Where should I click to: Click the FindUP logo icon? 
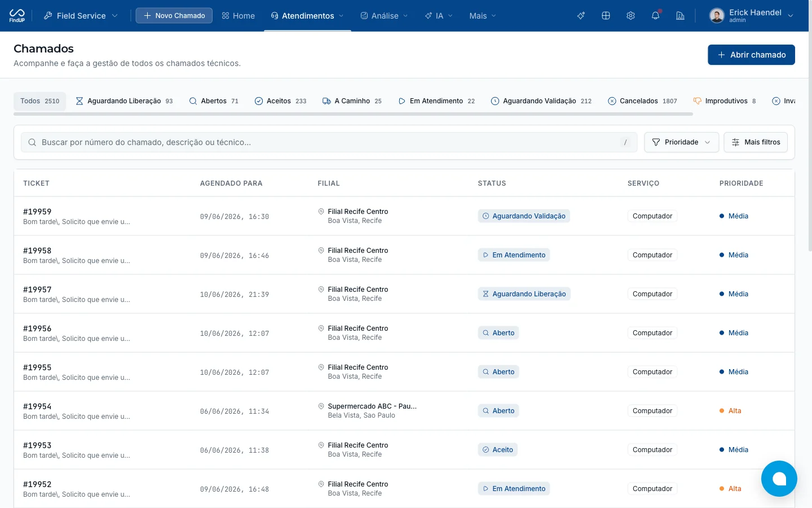tap(17, 15)
